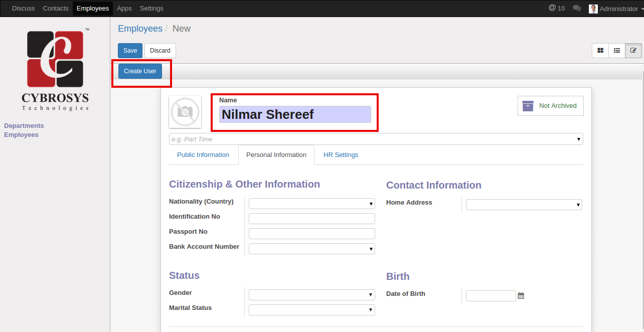
Task: Open the Home Address dropdown
Action: point(524,205)
